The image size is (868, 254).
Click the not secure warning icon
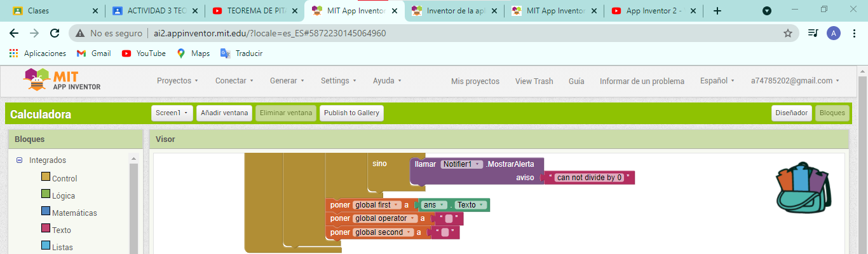pos(81,33)
